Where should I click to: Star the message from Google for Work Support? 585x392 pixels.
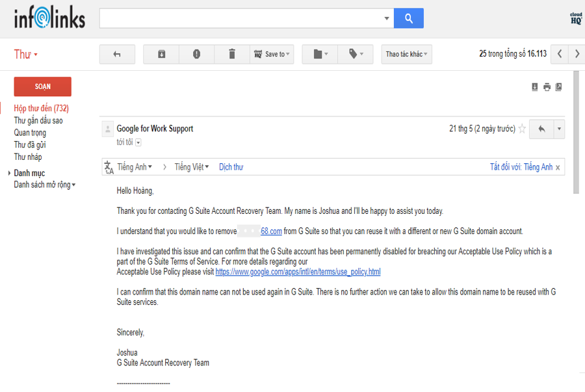[x=521, y=129]
